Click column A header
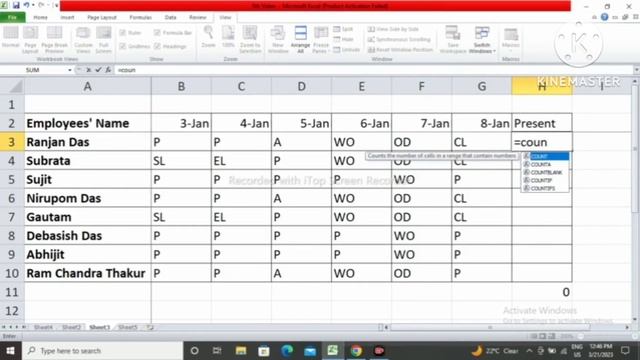 (87, 86)
